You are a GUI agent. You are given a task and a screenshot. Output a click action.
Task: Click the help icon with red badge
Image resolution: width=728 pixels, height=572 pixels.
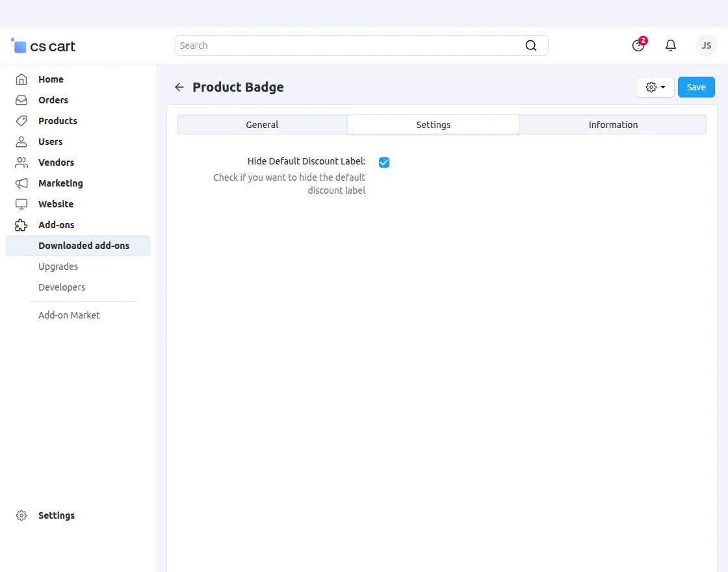638,45
